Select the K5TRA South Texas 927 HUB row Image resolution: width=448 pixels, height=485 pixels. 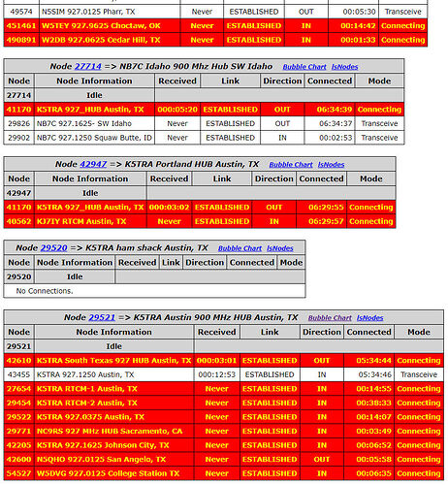coord(224,361)
